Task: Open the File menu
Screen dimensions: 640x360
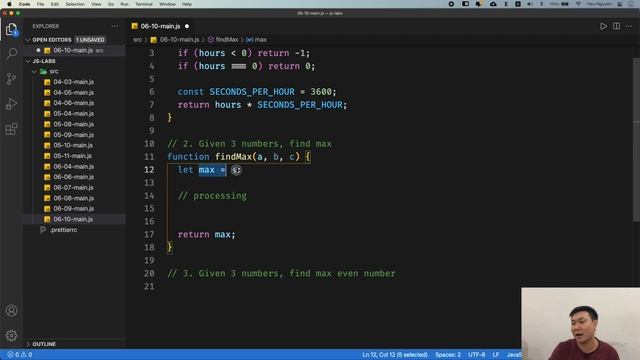Action: 40,4
